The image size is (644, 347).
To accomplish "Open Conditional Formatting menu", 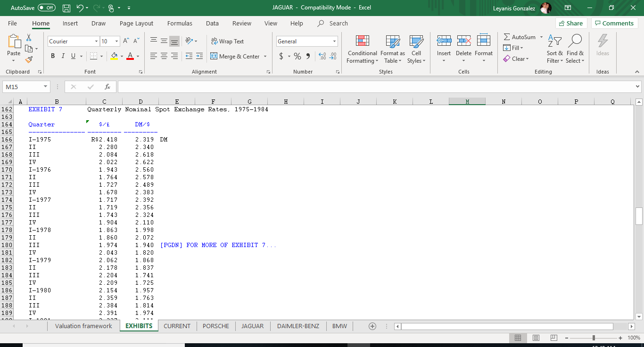I will coord(362,49).
